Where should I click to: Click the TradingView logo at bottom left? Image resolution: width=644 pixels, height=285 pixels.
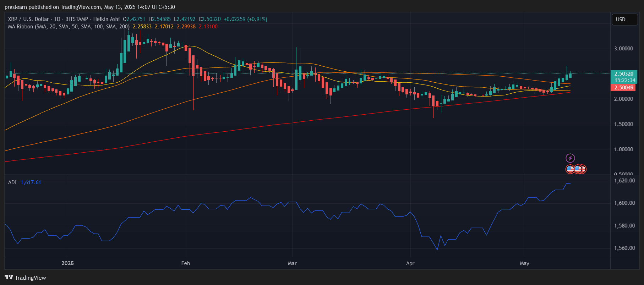point(26,278)
